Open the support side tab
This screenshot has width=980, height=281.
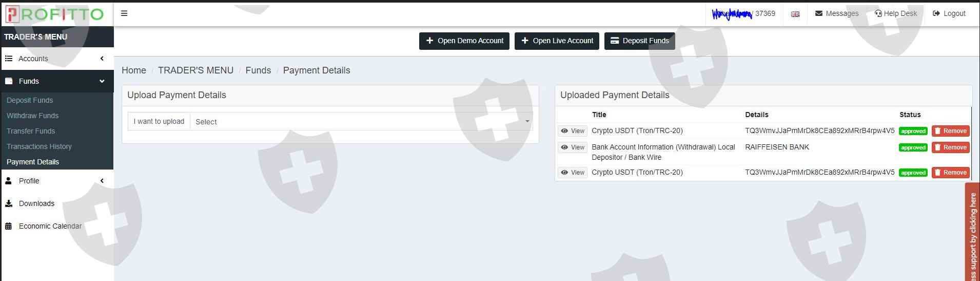point(972,232)
